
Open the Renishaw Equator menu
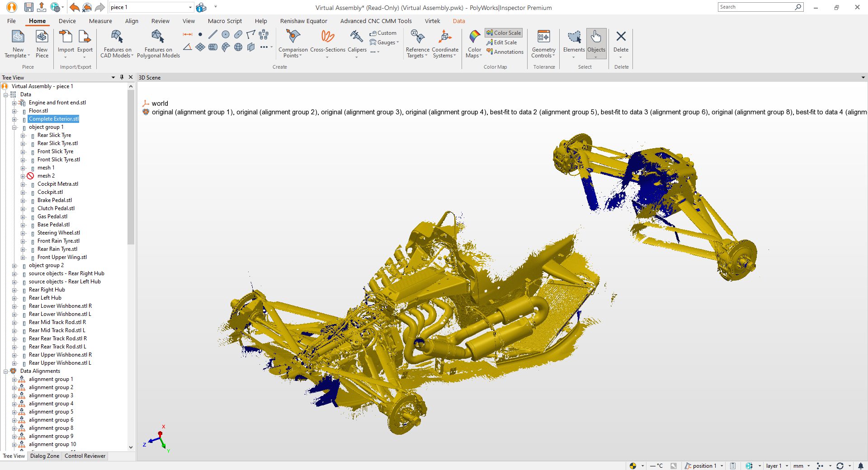(303, 21)
